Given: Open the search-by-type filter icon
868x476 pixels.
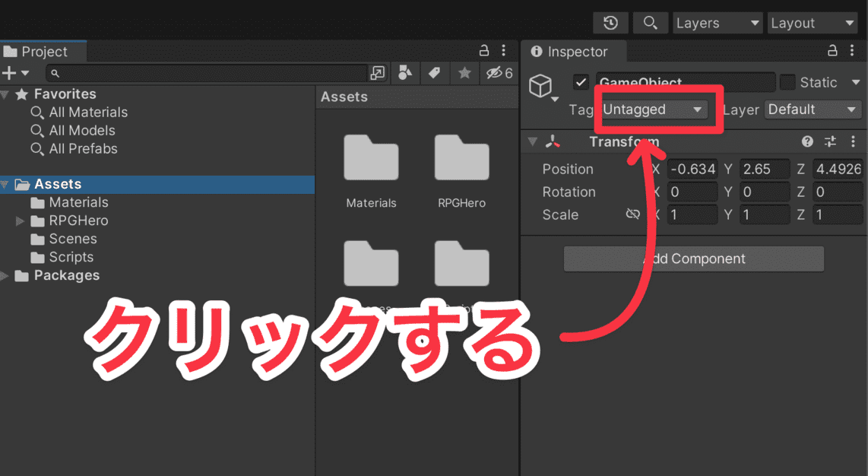Looking at the screenshot, I should [404, 72].
